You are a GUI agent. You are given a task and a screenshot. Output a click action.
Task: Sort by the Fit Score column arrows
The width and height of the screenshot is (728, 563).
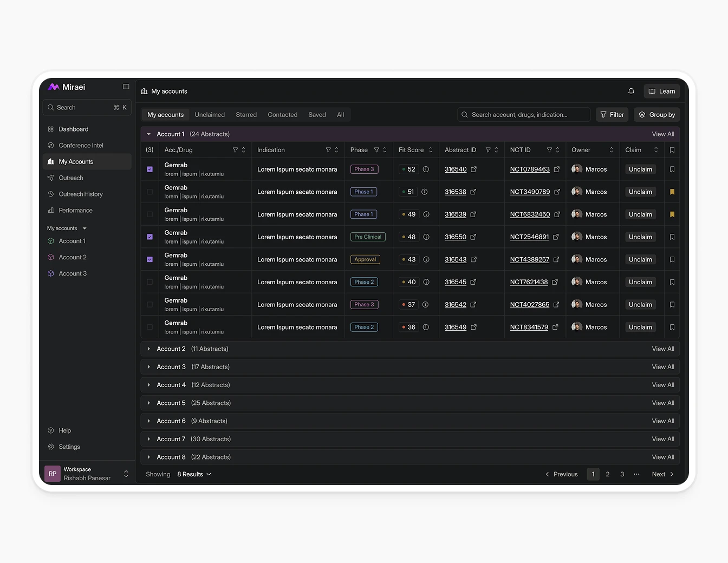click(431, 150)
